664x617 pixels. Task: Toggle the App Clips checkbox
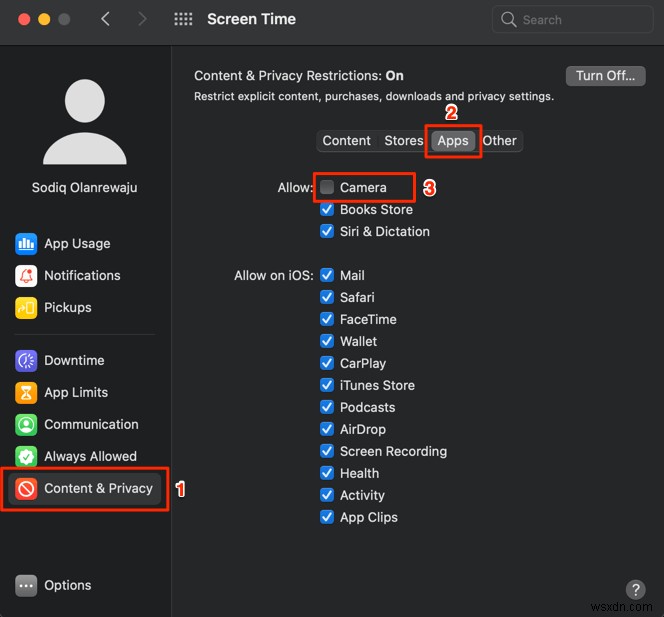pos(327,517)
